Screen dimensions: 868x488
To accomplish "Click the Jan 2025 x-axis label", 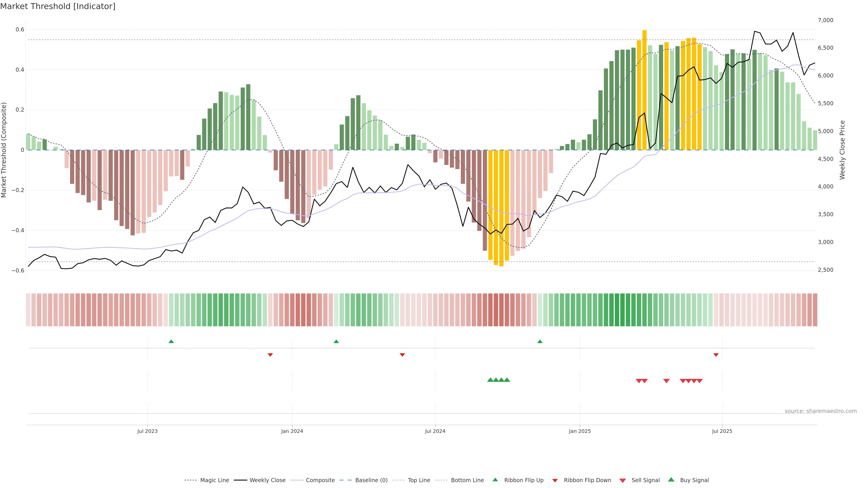I will pyautogui.click(x=580, y=431).
